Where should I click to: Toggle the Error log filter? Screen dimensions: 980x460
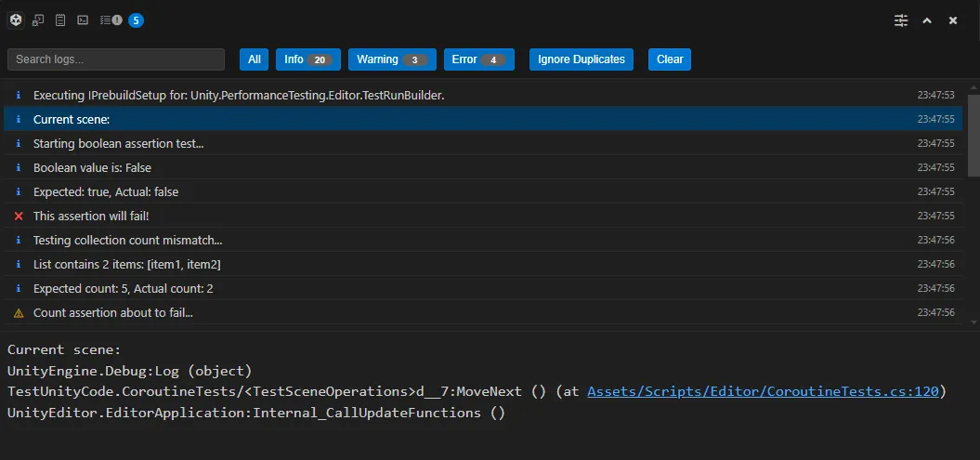coord(478,59)
